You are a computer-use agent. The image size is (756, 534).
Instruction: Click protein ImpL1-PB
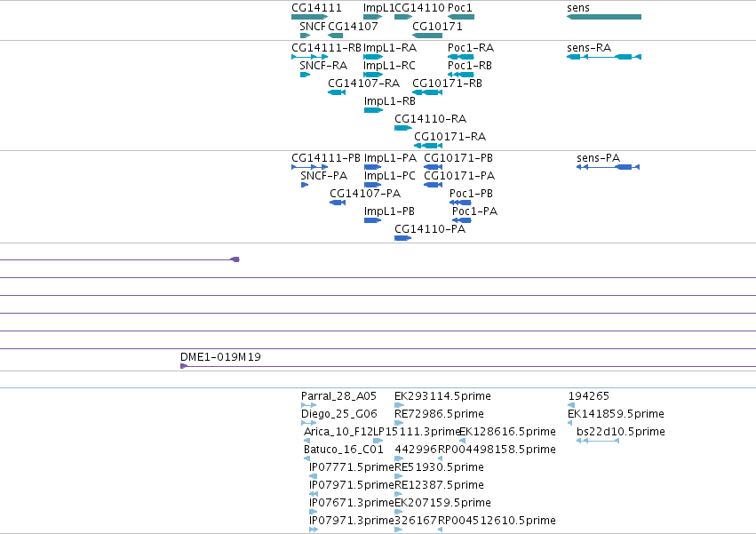[373, 221]
